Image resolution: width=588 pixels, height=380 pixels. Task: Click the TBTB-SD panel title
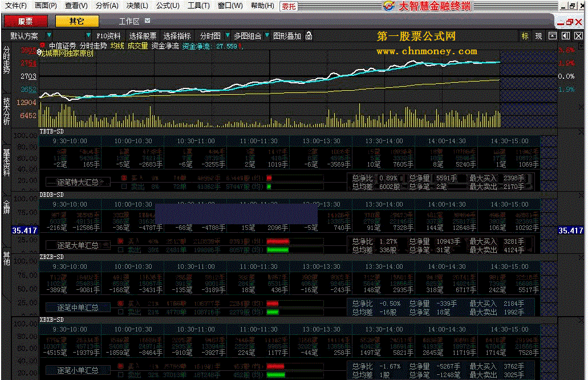[52, 131]
